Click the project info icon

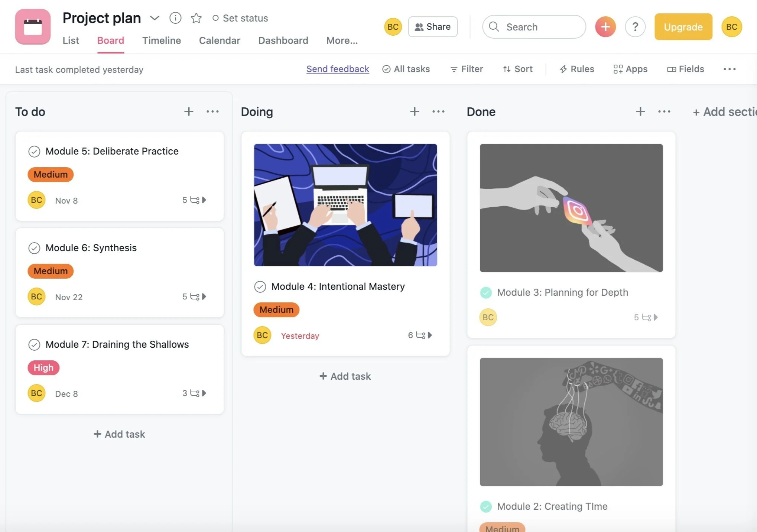[x=175, y=18]
